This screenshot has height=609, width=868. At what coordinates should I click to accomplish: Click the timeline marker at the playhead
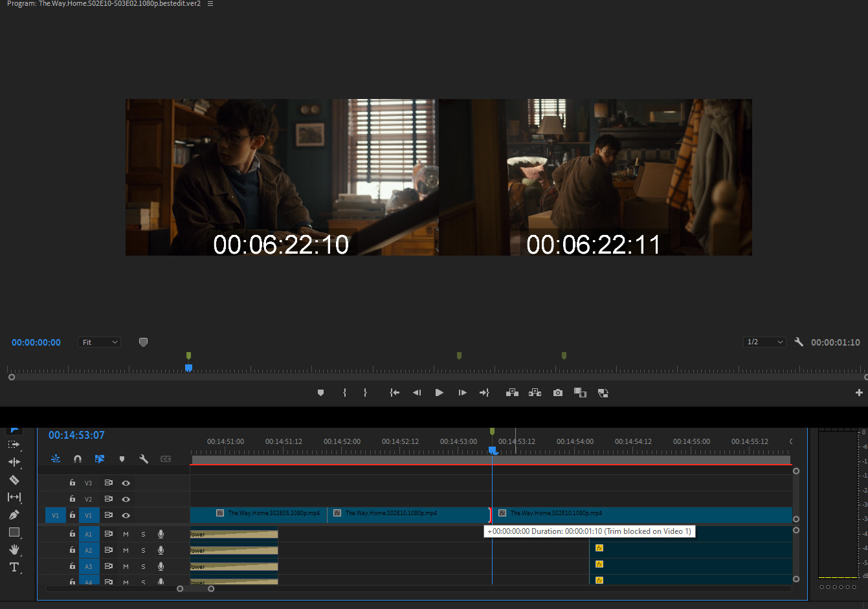click(x=492, y=431)
